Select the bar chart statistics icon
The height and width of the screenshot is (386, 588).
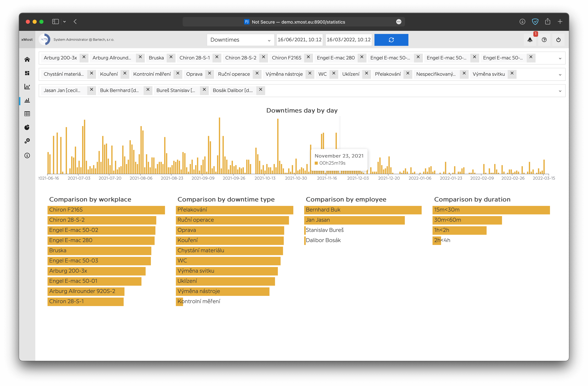pyautogui.click(x=27, y=100)
